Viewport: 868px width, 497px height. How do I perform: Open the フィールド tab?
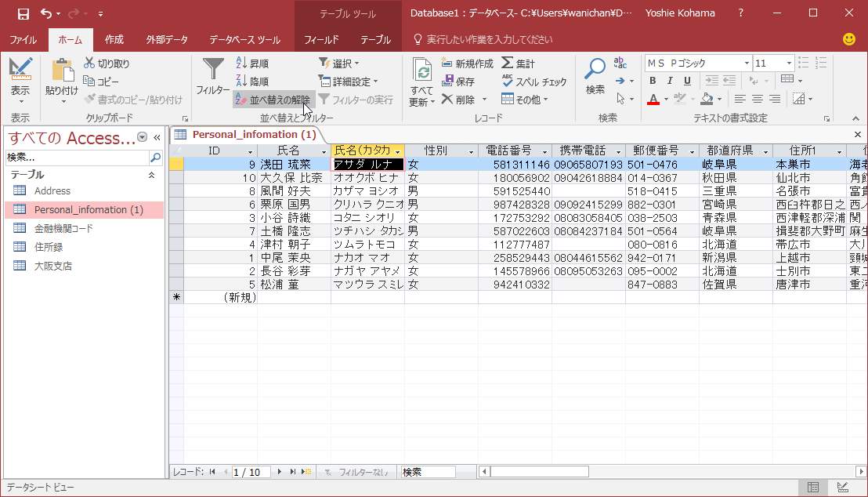[x=321, y=40]
